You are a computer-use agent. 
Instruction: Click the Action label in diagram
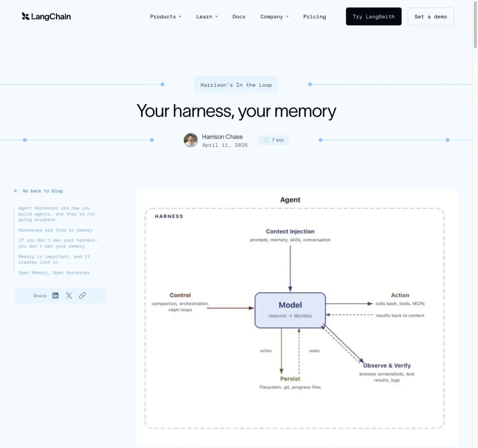pos(400,295)
